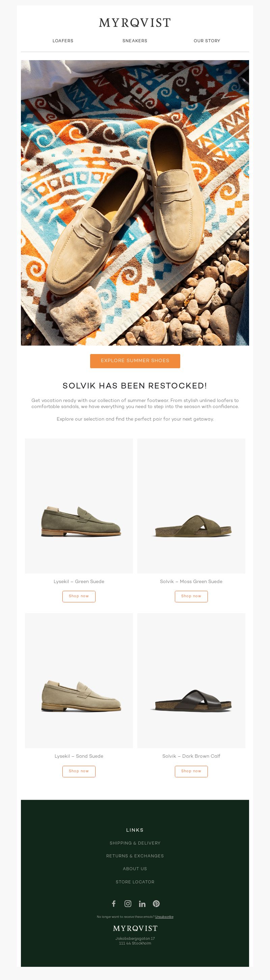Open the Instagram icon in footer
Screen dimensions: 270x980
pos(128,904)
